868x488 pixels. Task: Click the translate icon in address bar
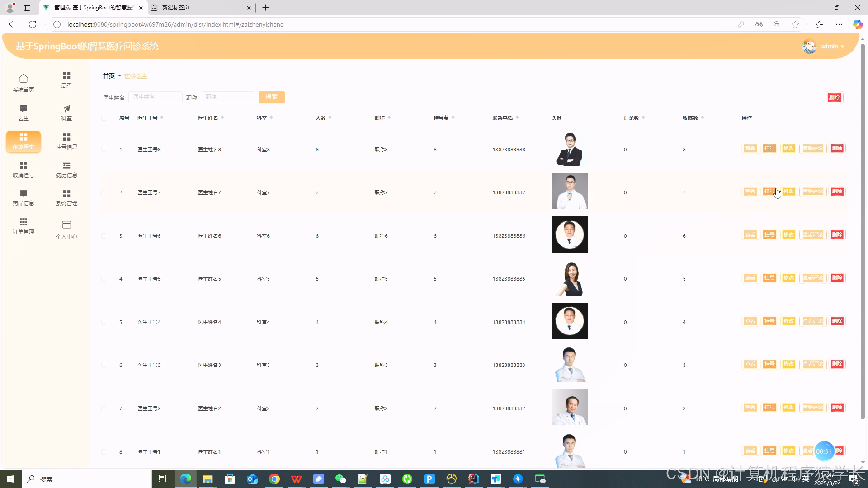coord(759,24)
